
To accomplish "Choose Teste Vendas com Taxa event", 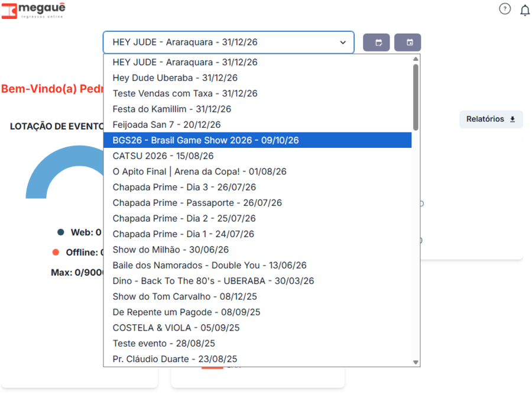I will 258,93.
